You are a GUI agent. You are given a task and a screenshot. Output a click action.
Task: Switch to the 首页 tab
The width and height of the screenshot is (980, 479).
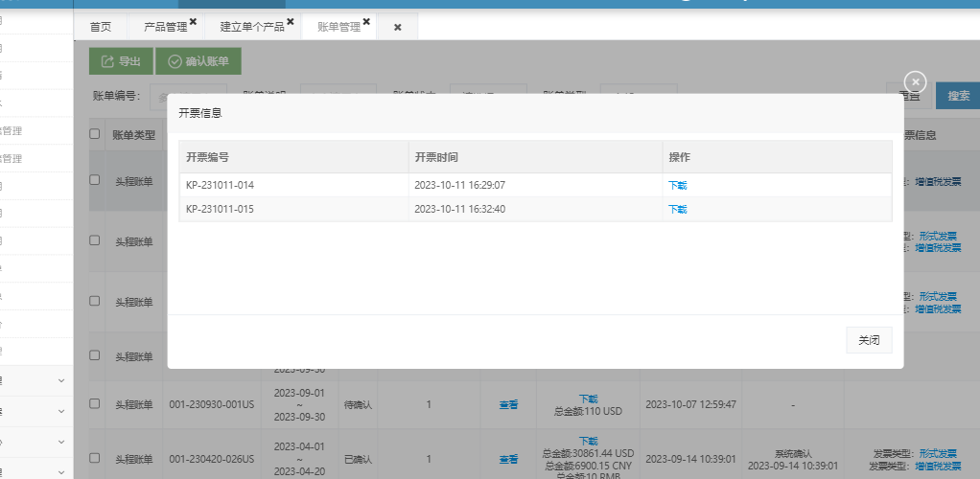coord(100,27)
